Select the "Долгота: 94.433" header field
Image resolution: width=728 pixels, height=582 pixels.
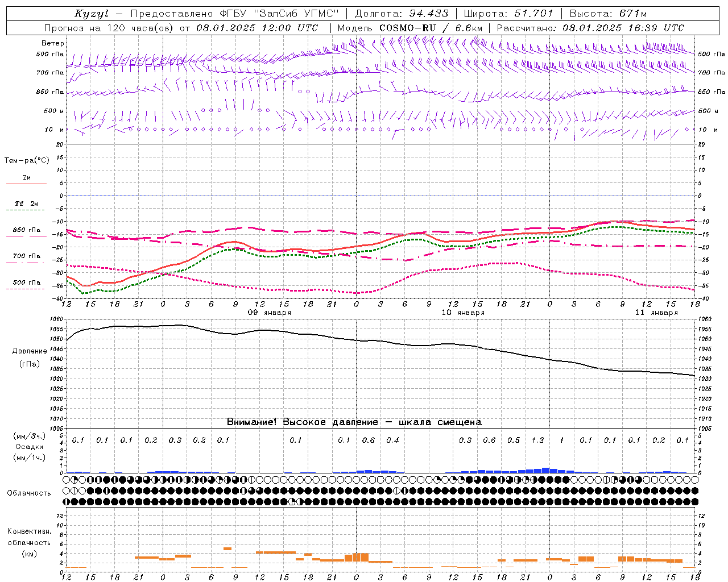[402, 14]
